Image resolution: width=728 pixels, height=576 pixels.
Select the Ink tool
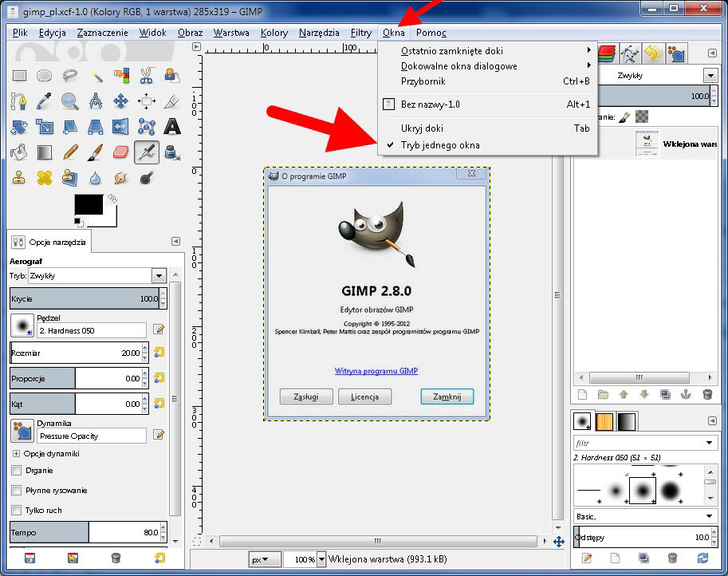[x=172, y=152]
